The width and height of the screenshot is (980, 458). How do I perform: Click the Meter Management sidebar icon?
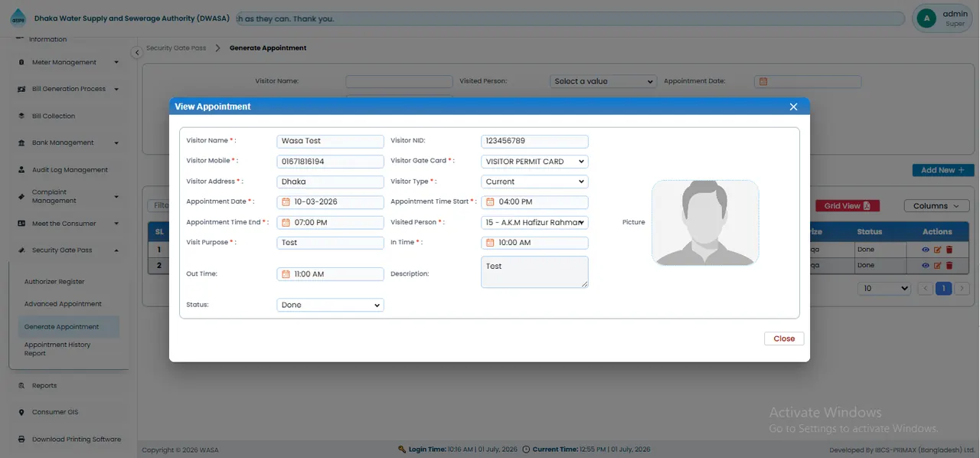[22, 63]
